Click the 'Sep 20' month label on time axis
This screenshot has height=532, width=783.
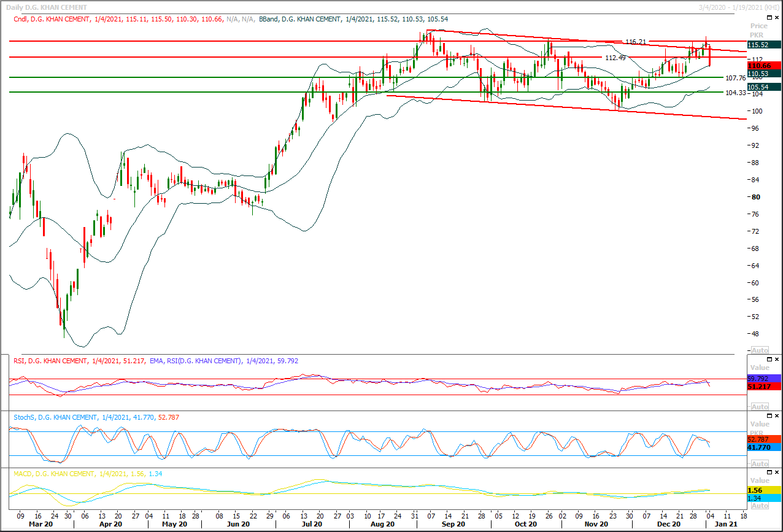(x=453, y=525)
